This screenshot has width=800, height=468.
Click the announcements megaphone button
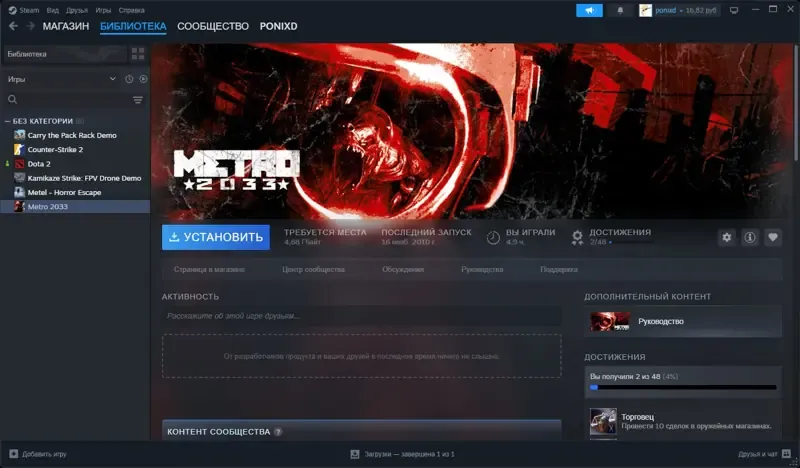[x=589, y=10]
